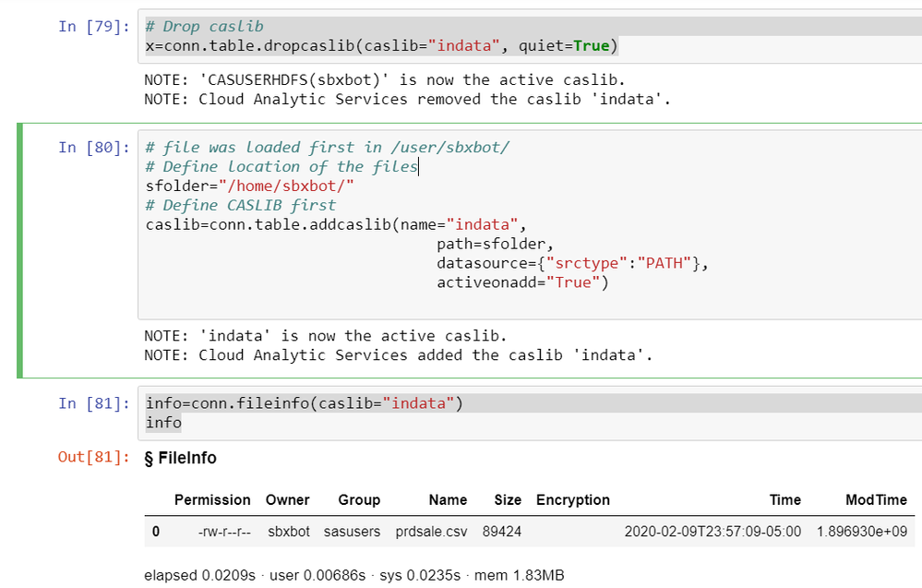
Task: Select the prdsale.csv file name cell
Action: (431, 532)
